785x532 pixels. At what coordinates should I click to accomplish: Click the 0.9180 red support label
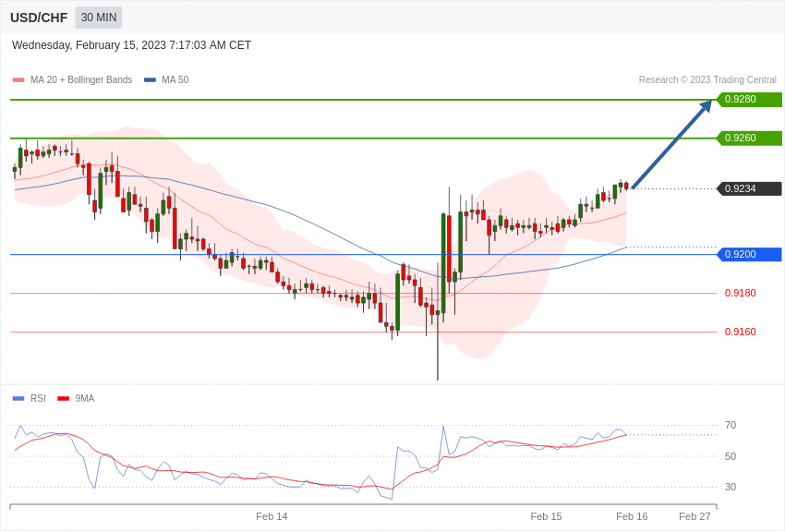[x=741, y=293]
